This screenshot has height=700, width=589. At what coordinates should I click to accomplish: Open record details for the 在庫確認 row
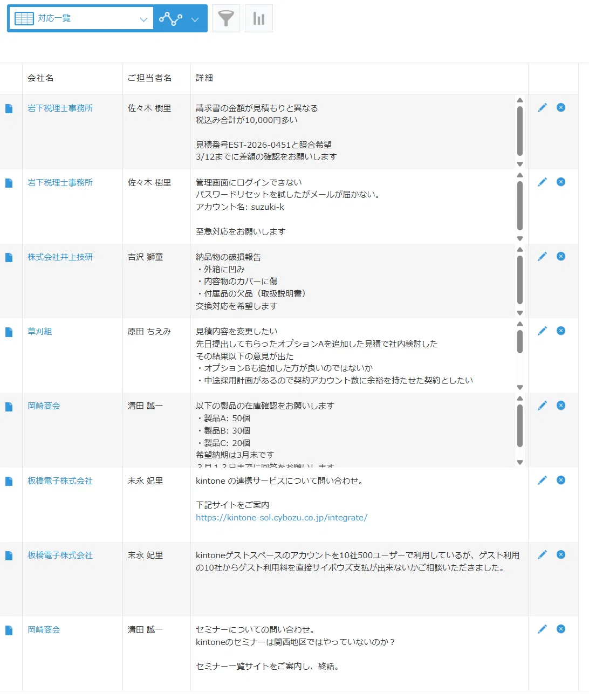[9, 406]
